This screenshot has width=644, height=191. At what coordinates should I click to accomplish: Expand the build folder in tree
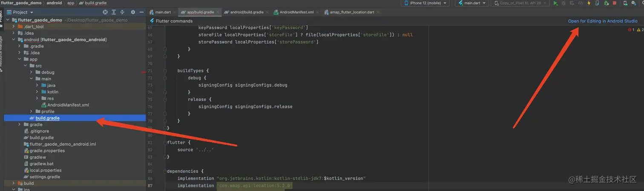(14, 183)
